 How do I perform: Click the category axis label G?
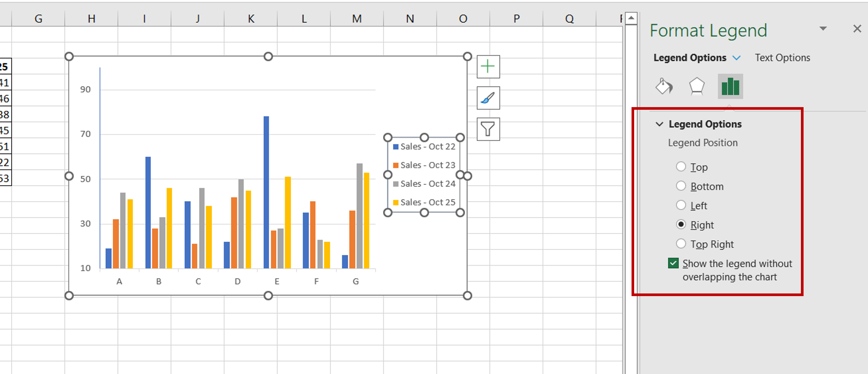coord(356,281)
